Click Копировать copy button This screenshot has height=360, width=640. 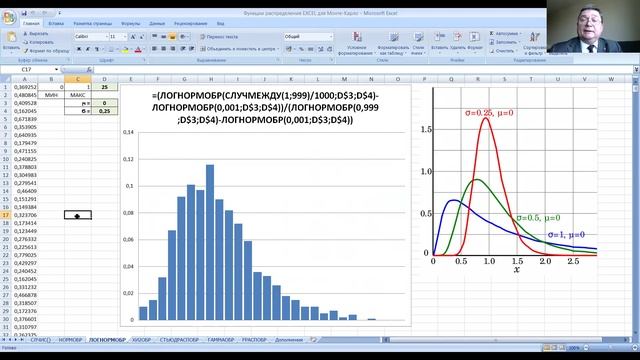tap(38, 42)
